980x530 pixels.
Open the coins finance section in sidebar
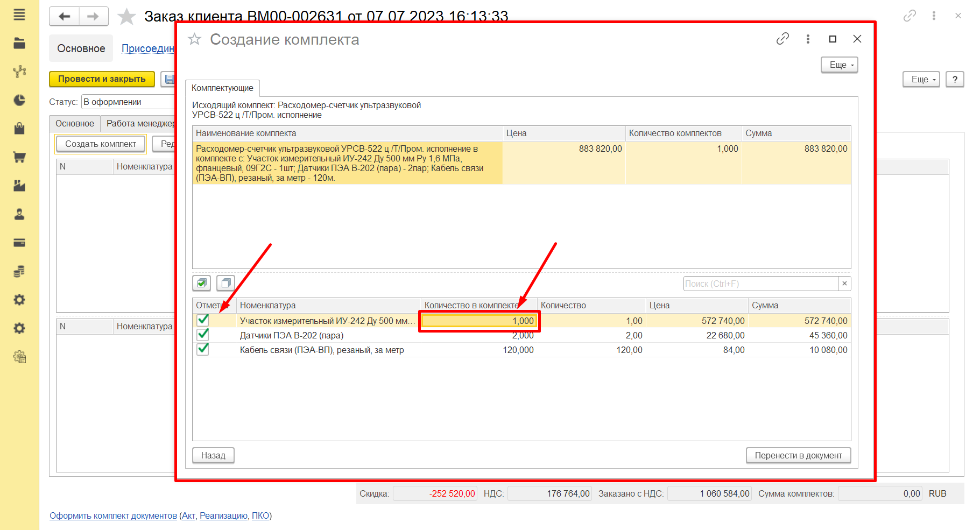(19, 271)
